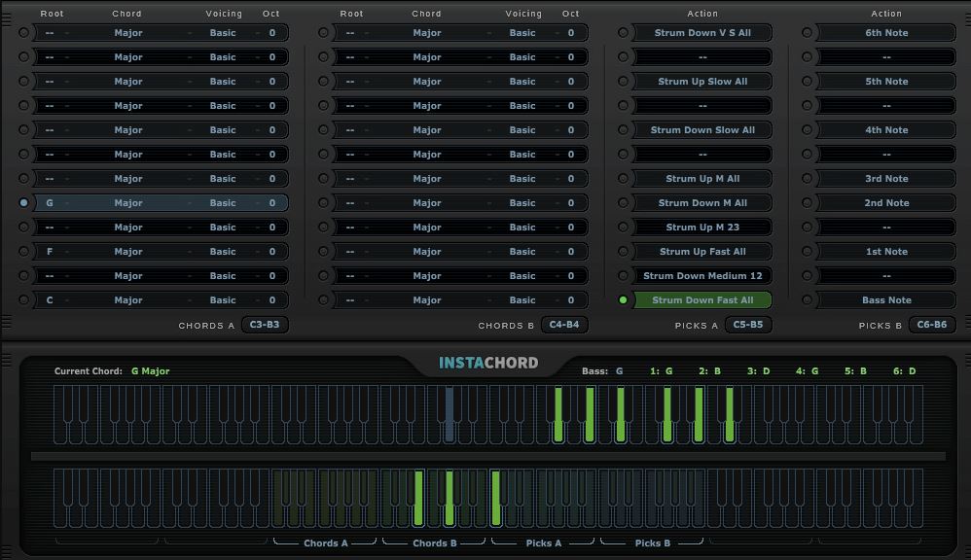Click the Chords B key range C4-B4
This screenshot has height=560, width=971.
tap(564, 325)
